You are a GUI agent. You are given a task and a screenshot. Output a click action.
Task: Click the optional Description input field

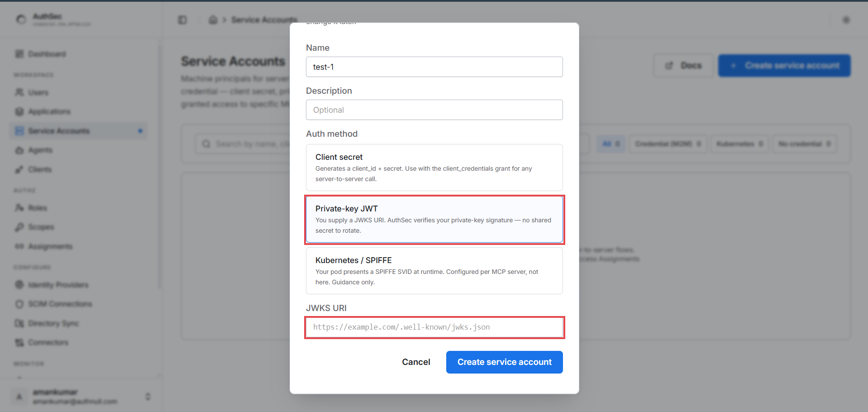434,110
